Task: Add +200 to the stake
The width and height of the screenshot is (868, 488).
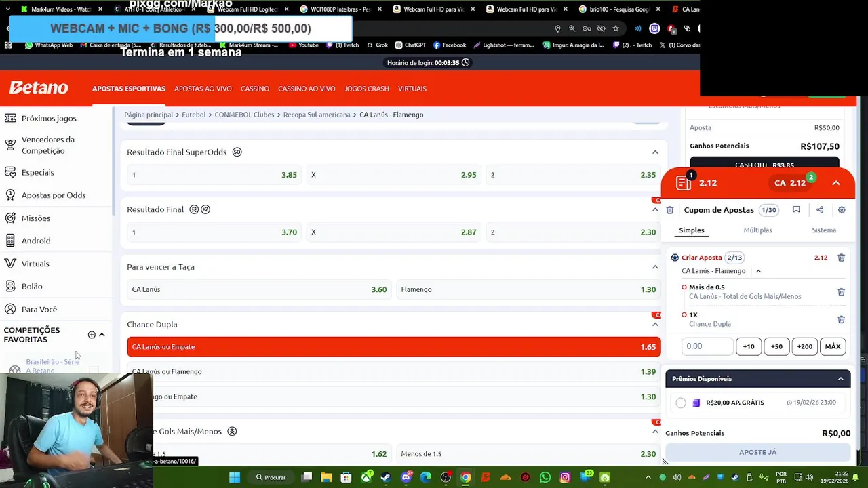Action: [x=805, y=346]
